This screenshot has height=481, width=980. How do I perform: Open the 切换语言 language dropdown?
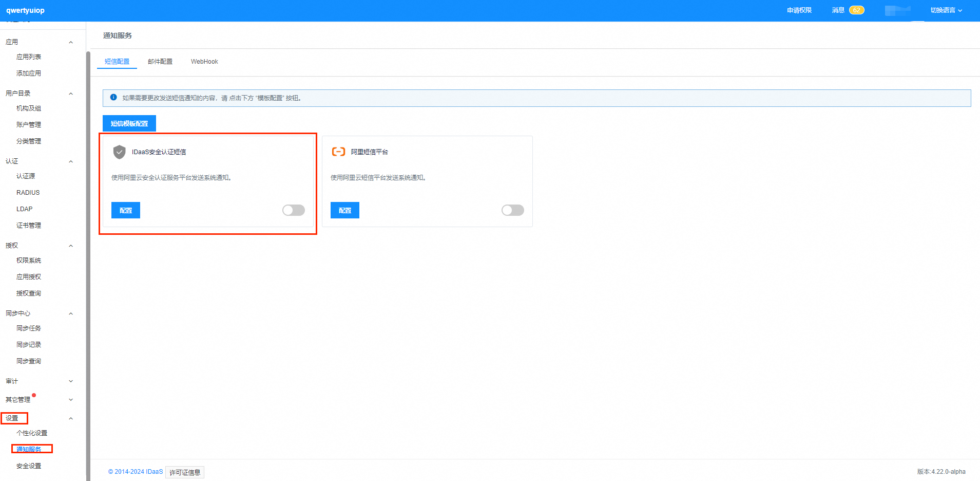coord(946,10)
